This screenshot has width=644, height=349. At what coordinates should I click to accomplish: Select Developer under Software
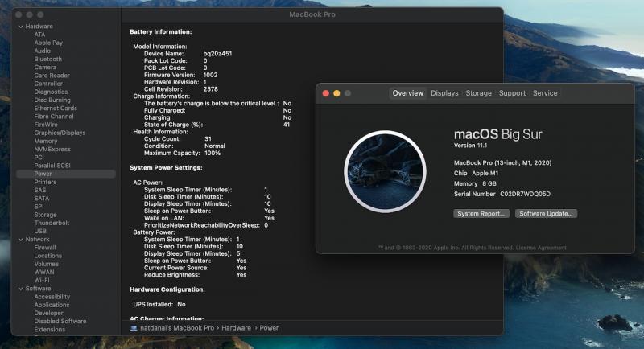[48, 314]
